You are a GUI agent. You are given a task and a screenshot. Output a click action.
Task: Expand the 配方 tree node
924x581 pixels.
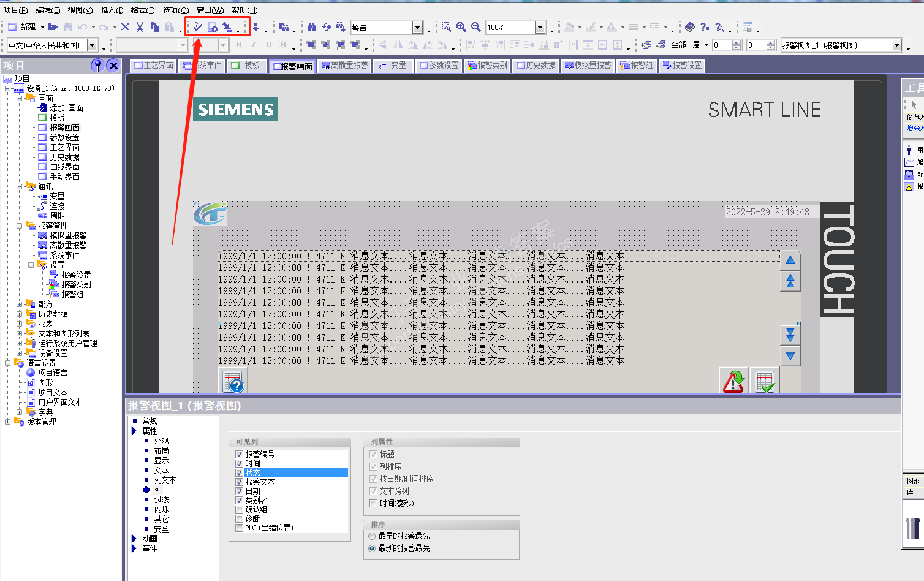(x=19, y=304)
